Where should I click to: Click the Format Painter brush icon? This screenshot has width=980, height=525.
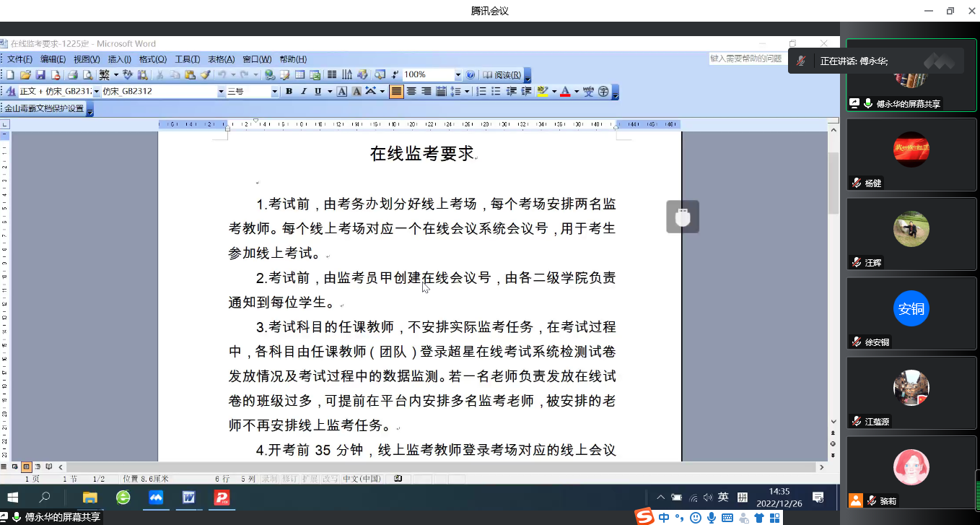(x=205, y=74)
